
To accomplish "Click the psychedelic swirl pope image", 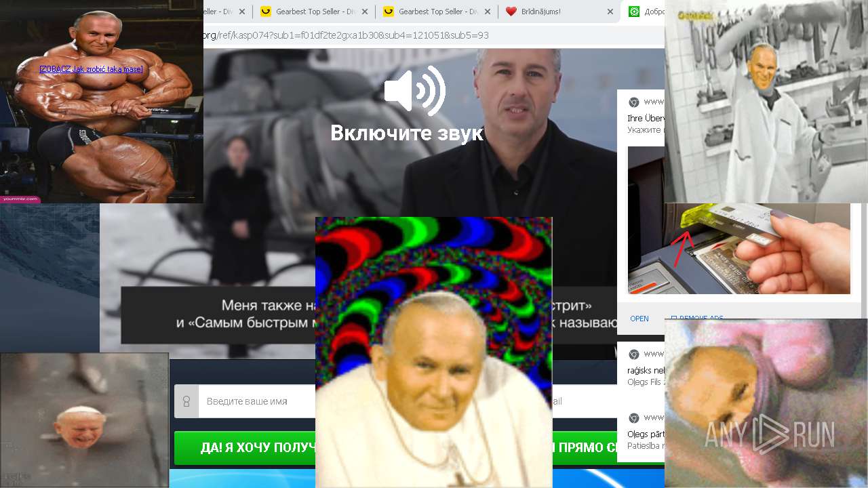I will point(434,352).
